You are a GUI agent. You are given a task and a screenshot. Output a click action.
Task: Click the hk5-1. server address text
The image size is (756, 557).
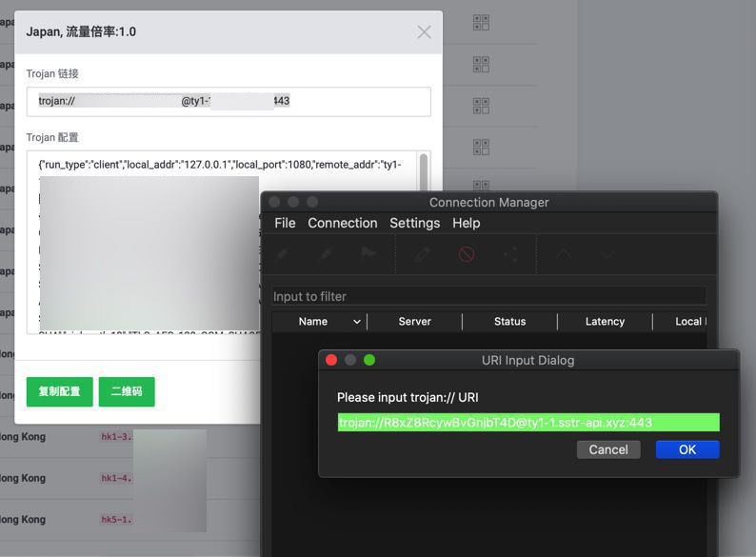pos(116,520)
